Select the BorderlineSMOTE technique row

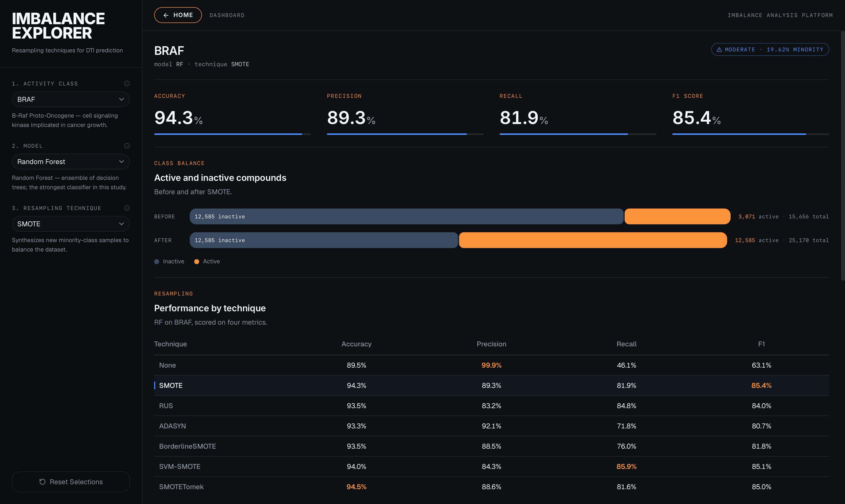pos(491,446)
